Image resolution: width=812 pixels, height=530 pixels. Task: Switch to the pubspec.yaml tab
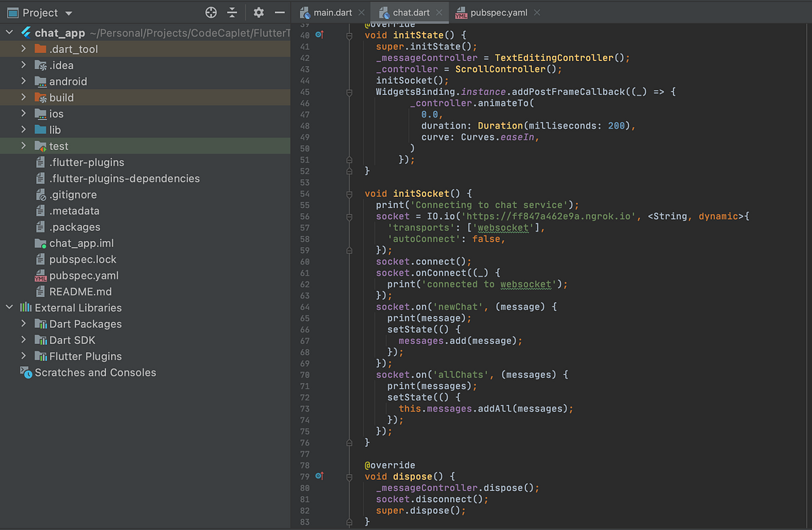click(x=501, y=12)
